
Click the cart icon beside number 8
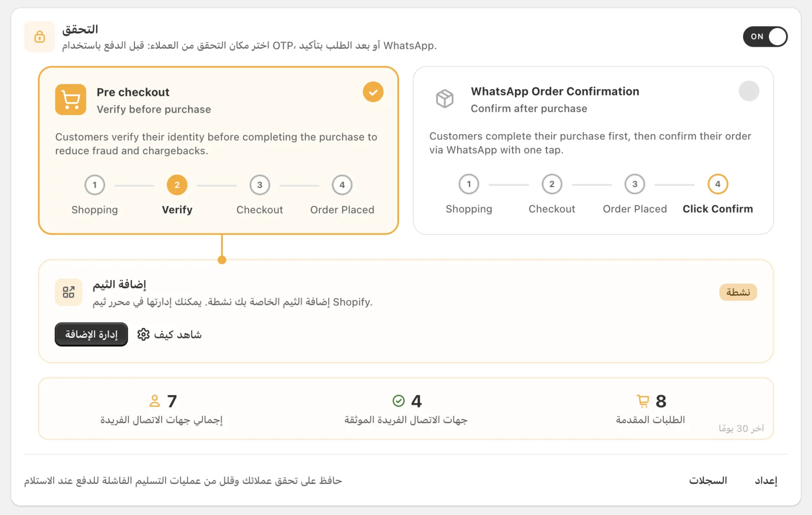(643, 401)
